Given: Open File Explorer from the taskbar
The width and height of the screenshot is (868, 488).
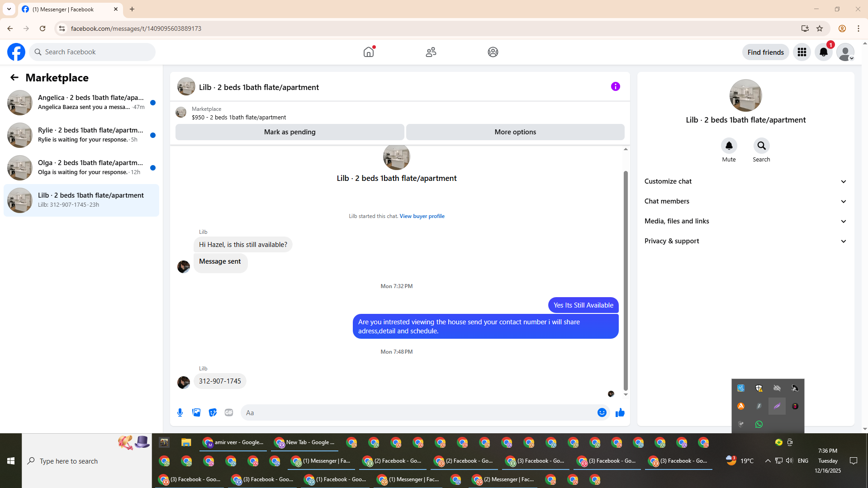Looking at the screenshot, I should click(x=186, y=442).
